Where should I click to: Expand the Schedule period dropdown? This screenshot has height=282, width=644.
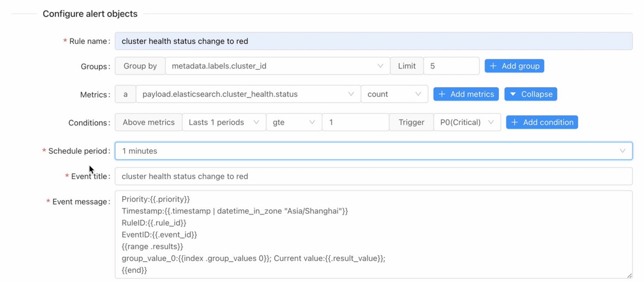(x=373, y=151)
